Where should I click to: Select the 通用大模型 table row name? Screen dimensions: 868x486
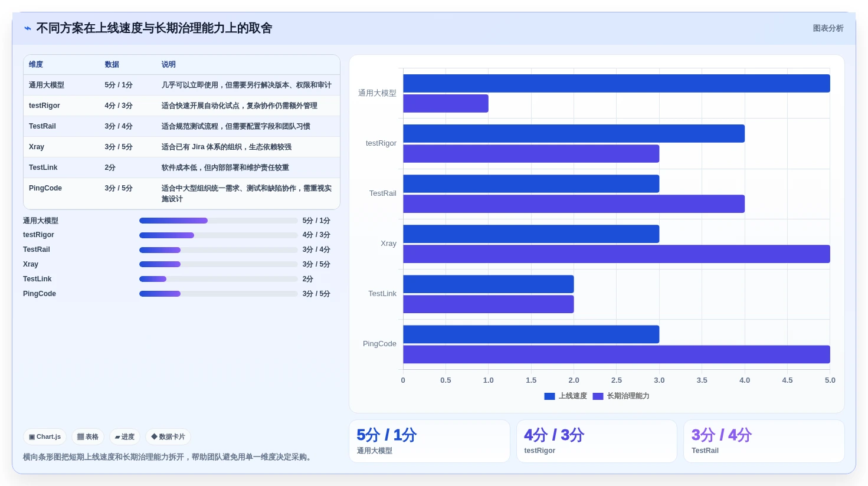tap(47, 85)
